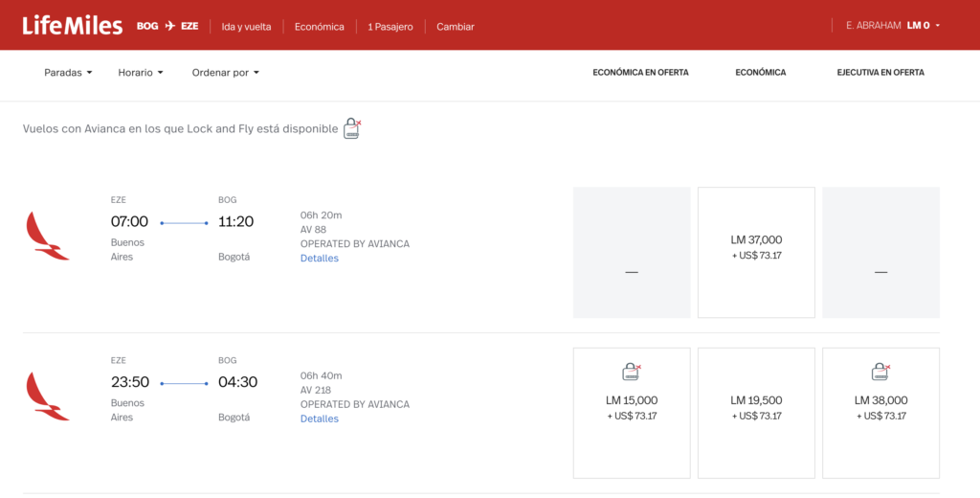Click the E. ABRAHAM user name
Viewport: 980px width, 498px height.
tap(873, 26)
